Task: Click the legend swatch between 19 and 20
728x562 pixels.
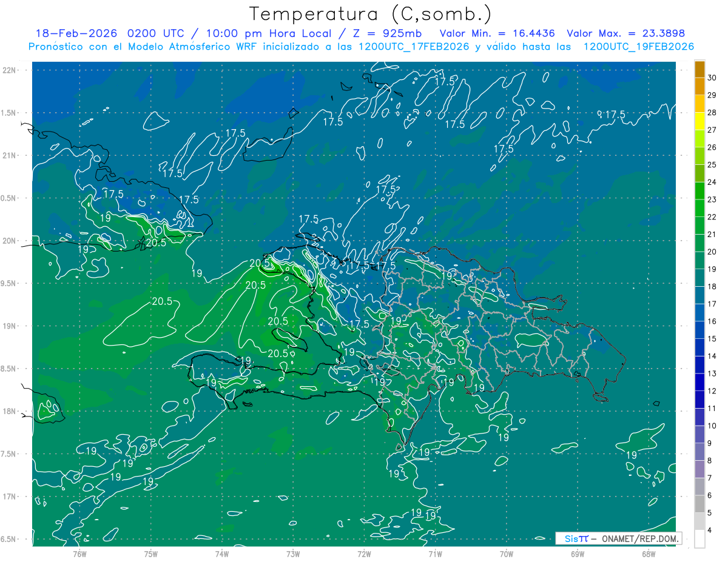Action: coord(699,261)
